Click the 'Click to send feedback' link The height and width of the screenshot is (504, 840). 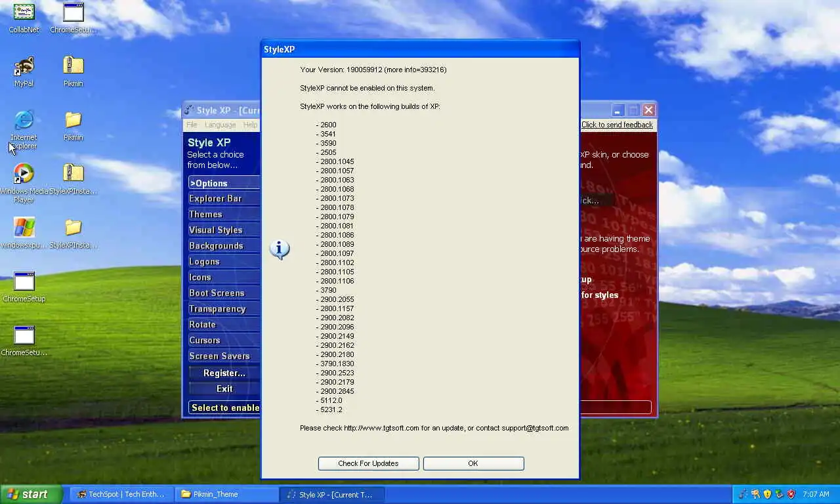click(617, 125)
